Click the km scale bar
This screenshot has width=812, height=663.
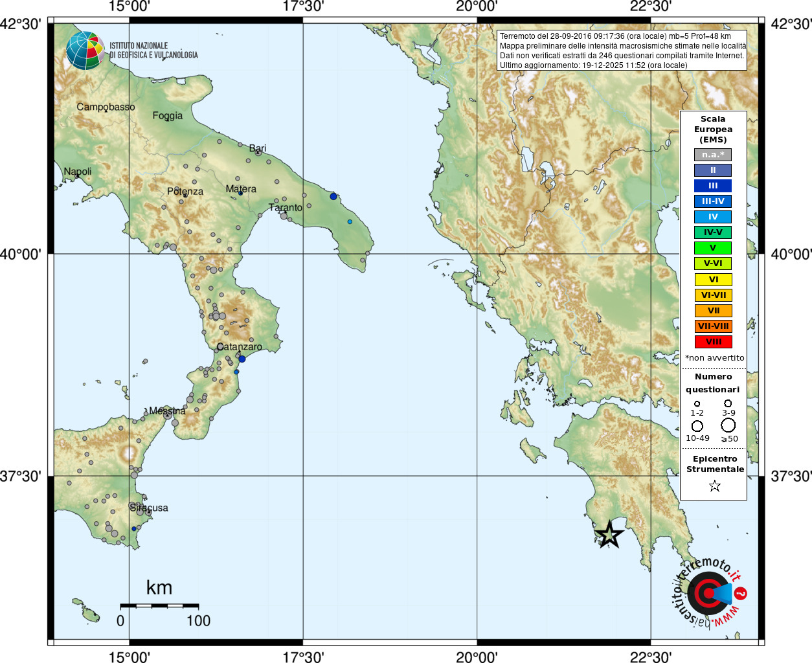[x=159, y=606]
